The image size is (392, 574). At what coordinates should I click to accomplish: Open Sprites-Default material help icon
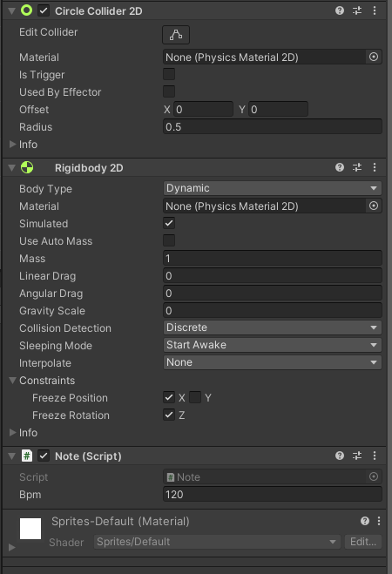(364, 521)
